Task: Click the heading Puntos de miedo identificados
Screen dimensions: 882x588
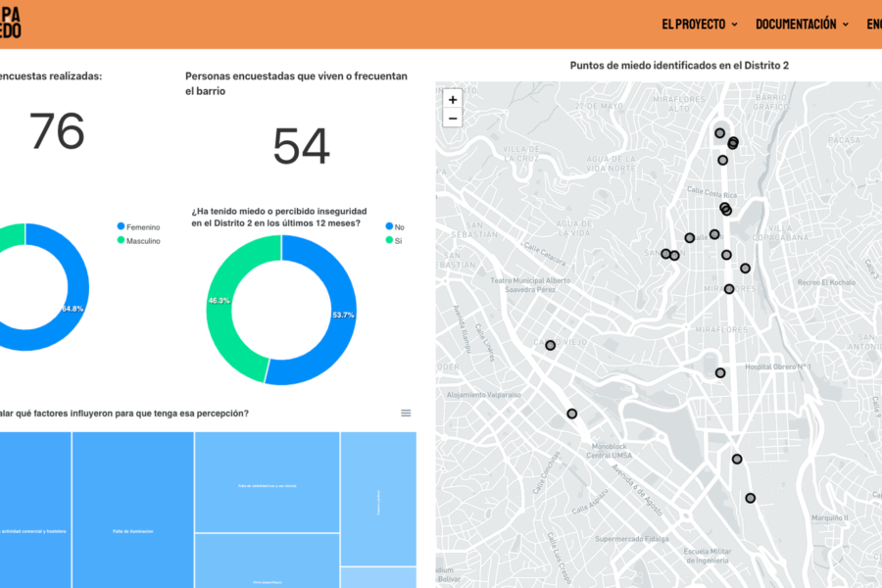Action: pyautogui.click(x=679, y=66)
